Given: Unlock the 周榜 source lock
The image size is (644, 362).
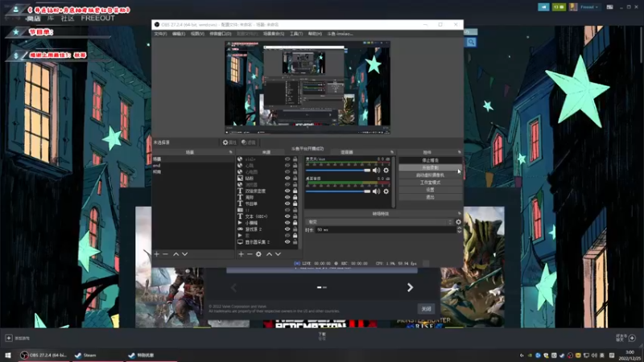Looking at the screenshot, I should [295, 197].
